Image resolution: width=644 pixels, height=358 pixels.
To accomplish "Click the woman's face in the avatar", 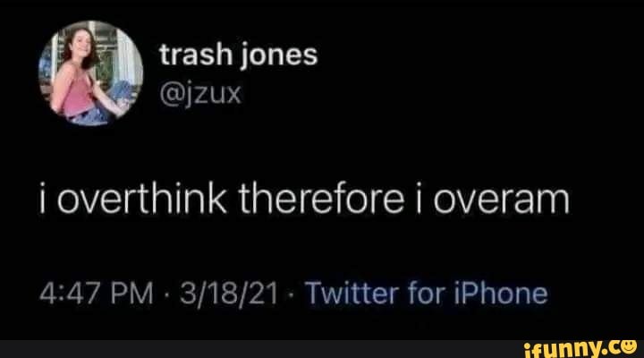I will tap(82, 43).
